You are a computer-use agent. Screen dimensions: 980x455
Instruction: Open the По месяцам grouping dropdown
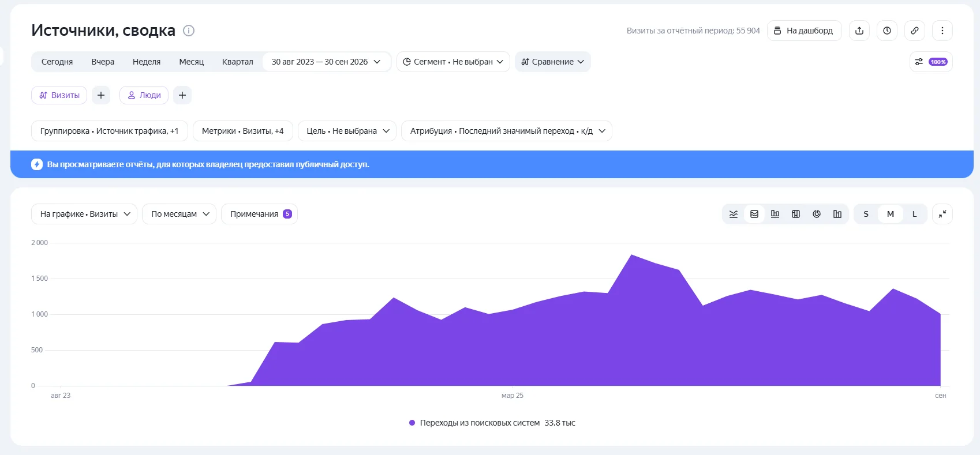coord(179,214)
